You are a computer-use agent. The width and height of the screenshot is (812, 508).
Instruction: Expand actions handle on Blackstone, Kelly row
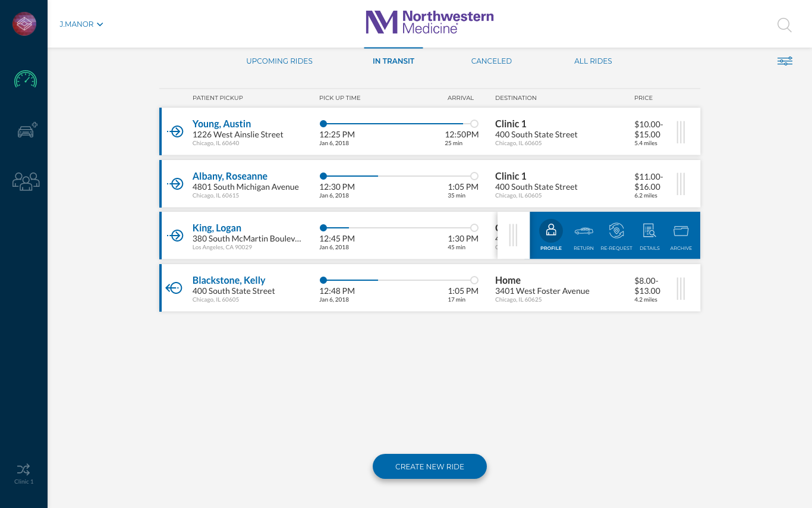pyautogui.click(x=681, y=289)
